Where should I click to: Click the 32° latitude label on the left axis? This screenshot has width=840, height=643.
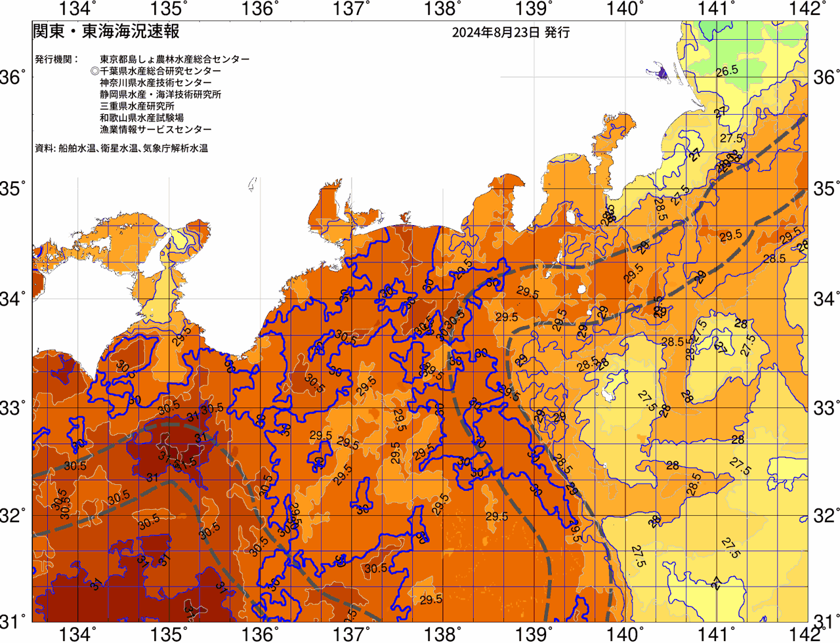(14, 516)
